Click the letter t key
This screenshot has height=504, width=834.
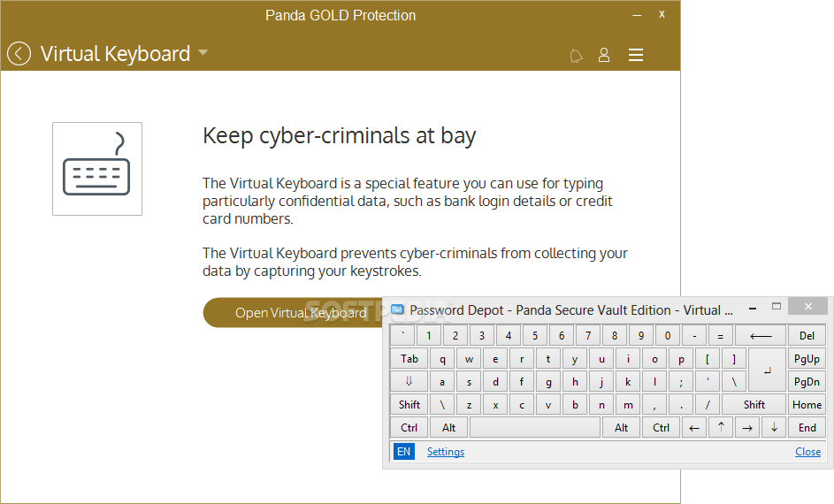pos(548,359)
